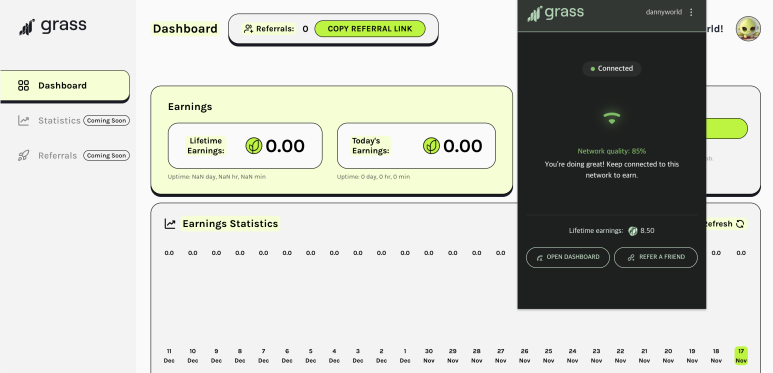Click the green button behind the popup
This screenshot has width=773, height=373.
727,128
